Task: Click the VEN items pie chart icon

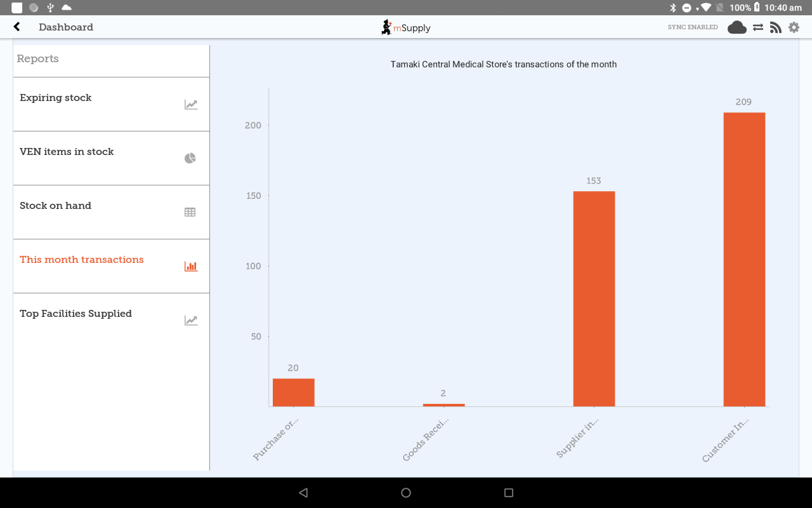Action: [x=190, y=158]
